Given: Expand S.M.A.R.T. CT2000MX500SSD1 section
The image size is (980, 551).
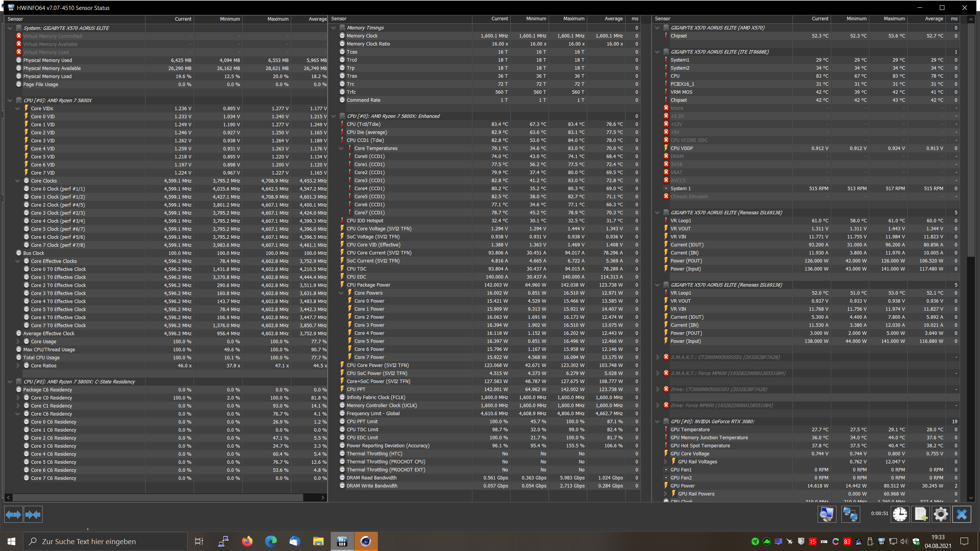Looking at the screenshot, I should [657, 357].
